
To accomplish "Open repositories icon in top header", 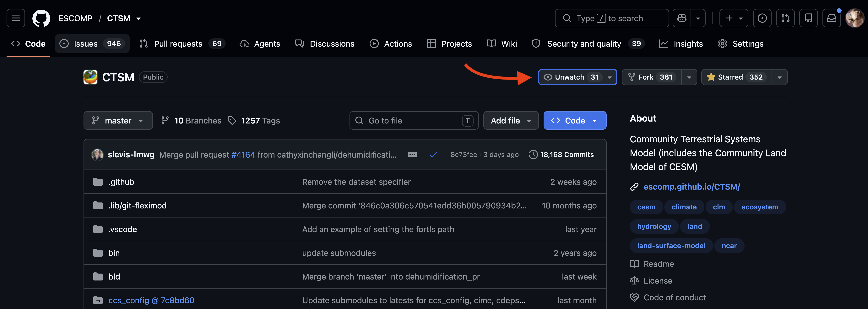I will 808,18.
